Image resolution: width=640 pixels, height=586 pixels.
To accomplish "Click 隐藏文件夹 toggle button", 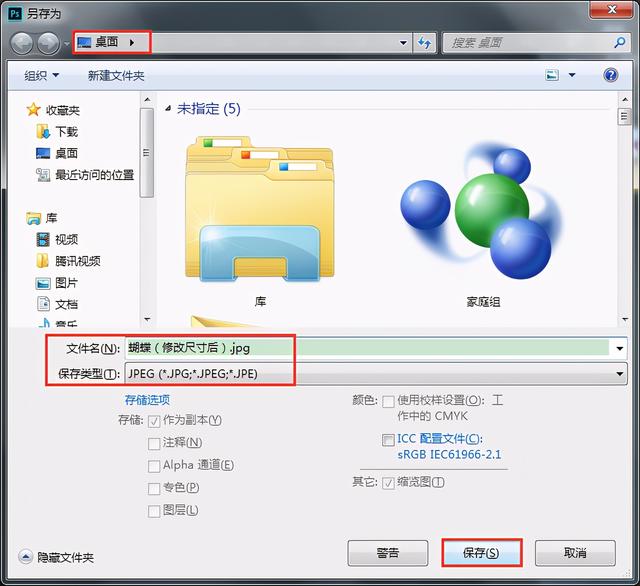I will tap(57, 557).
